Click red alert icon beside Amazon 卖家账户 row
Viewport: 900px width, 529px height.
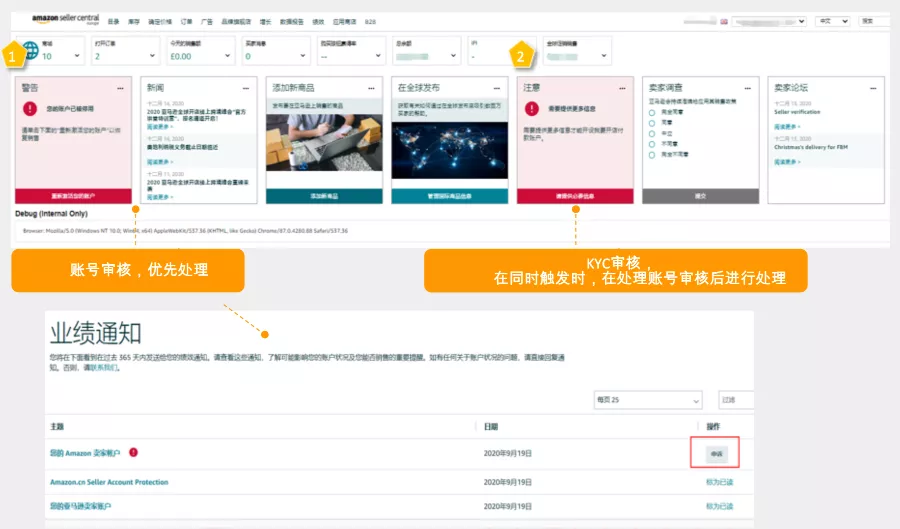133,452
